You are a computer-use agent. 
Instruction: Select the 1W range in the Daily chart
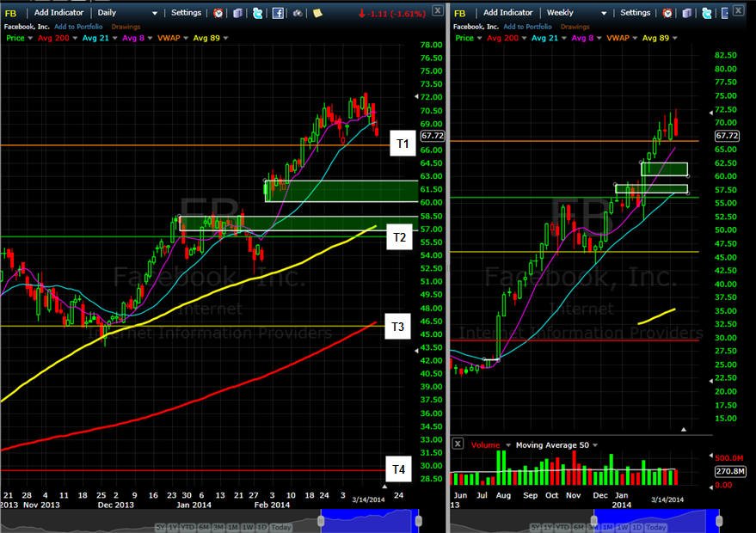tap(248, 527)
